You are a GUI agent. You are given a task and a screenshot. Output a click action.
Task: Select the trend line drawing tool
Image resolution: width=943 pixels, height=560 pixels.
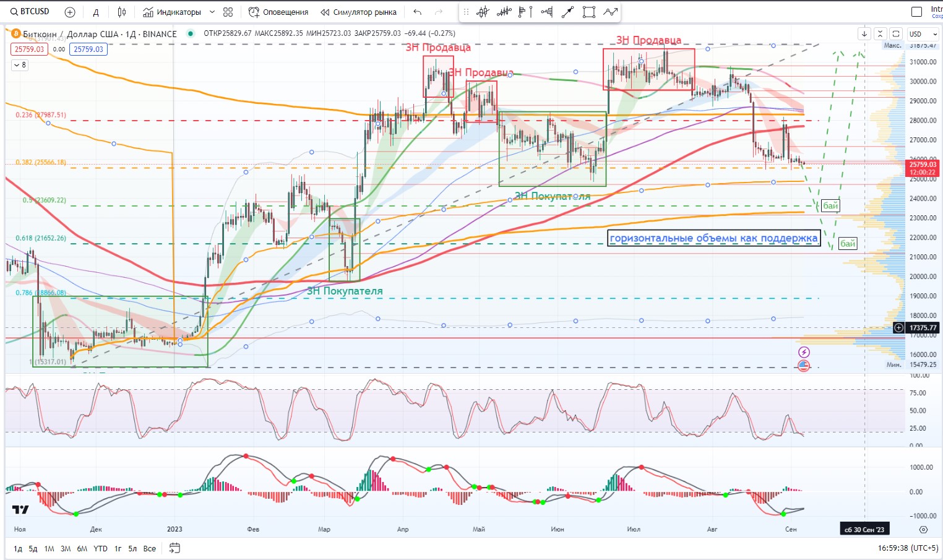[x=567, y=12]
